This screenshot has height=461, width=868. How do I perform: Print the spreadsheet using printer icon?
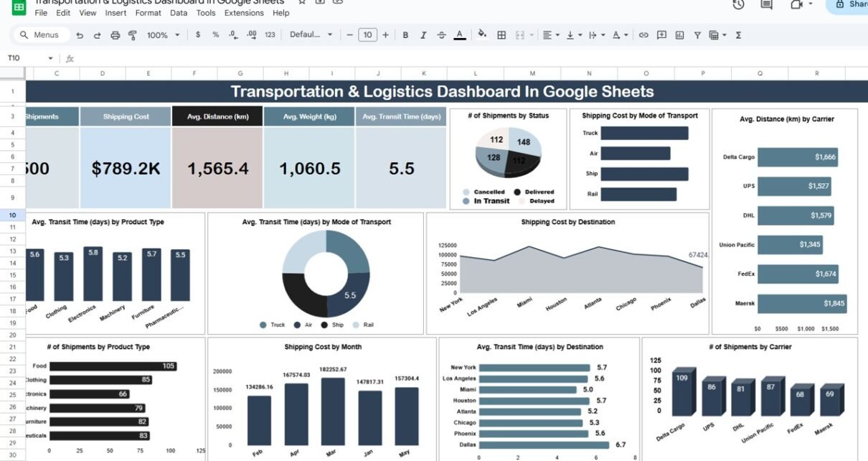(115, 34)
